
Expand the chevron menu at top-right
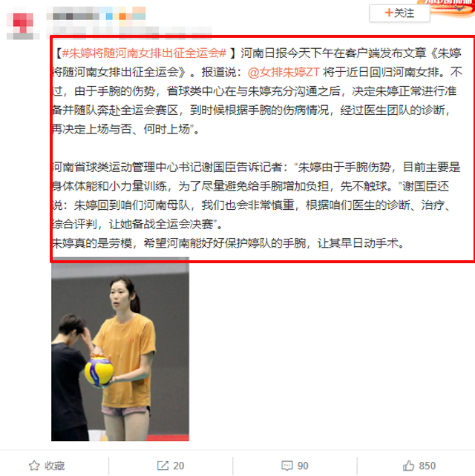coord(459,8)
